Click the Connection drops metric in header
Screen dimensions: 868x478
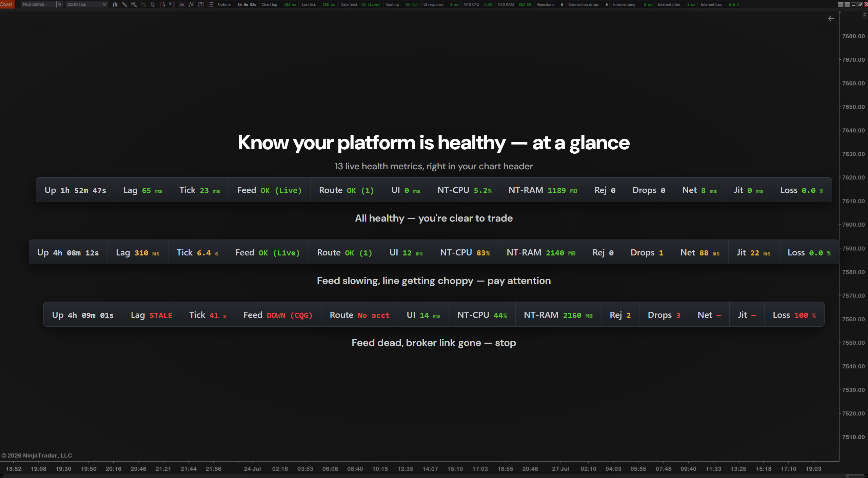588,4
